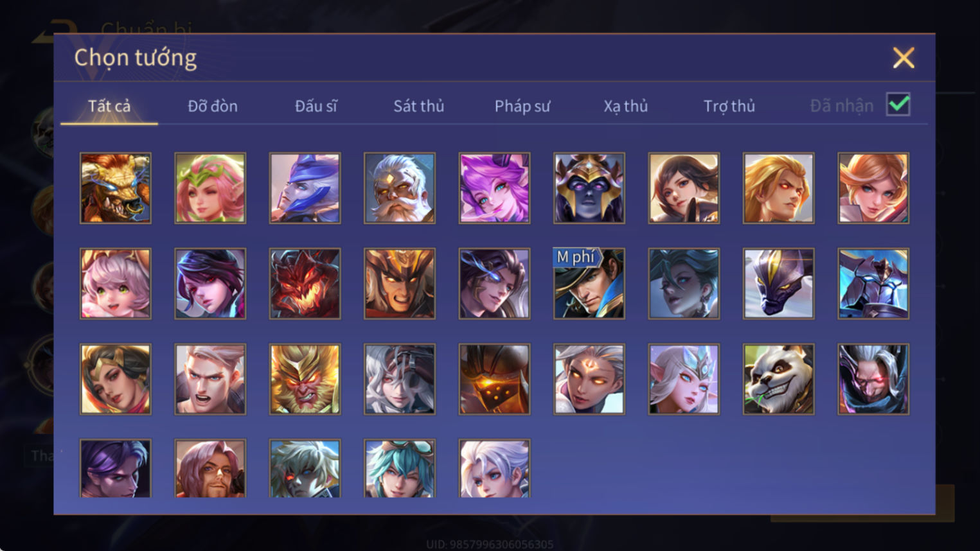Viewport: 980px width, 551px height.
Task: Pick the dark masked golden helmet hero
Action: (x=589, y=188)
